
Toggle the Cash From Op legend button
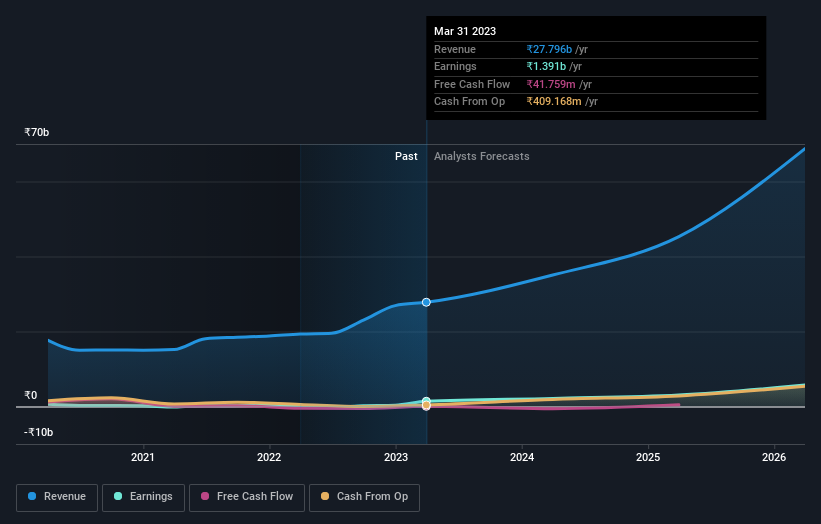[x=364, y=497]
